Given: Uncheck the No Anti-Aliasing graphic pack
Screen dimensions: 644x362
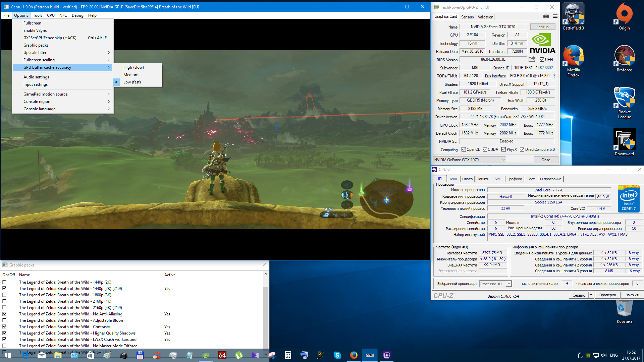Looking at the screenshot, I should pyautogui.click(x=4, y=314).
